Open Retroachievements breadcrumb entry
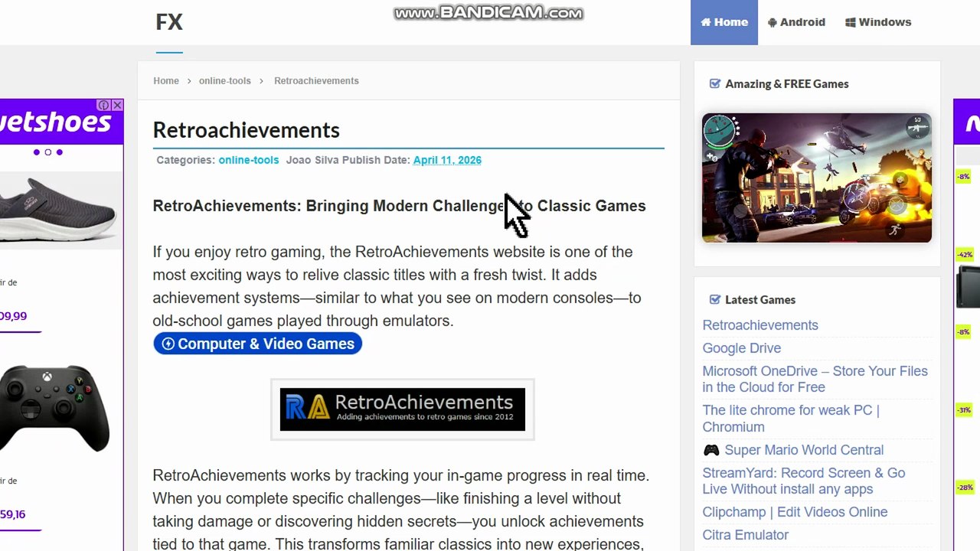 316,80
